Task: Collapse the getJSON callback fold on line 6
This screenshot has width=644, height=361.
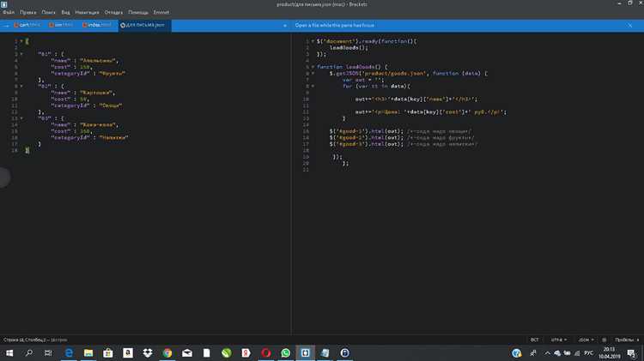Action: pos(313,73)
